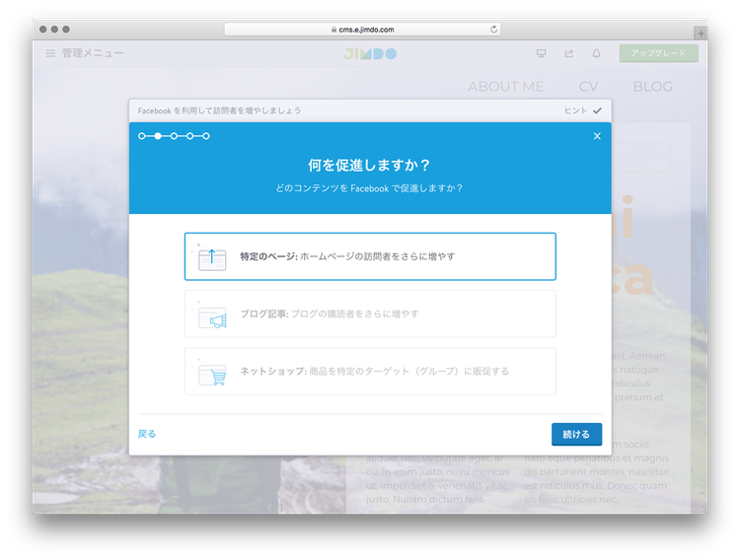
Task: Select the 特定のページ option
Action: 370,256
